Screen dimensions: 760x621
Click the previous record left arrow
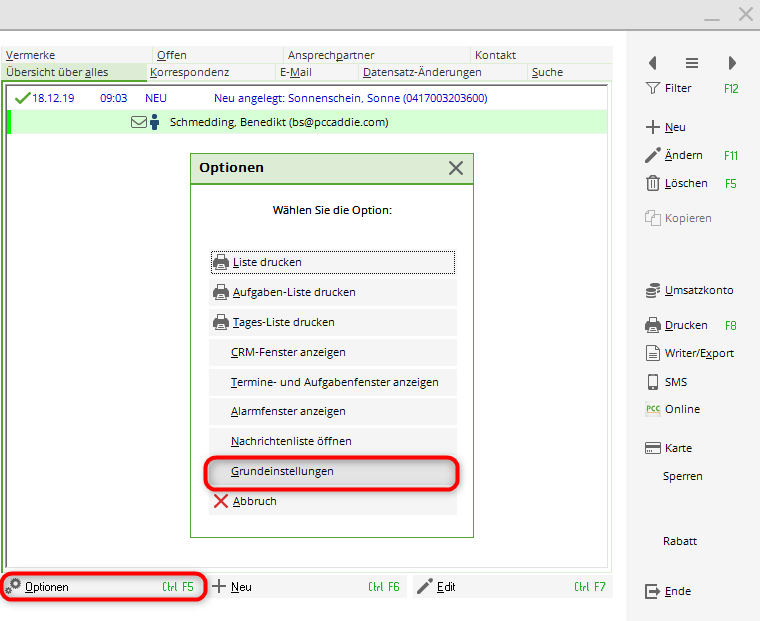coord(653,62)
